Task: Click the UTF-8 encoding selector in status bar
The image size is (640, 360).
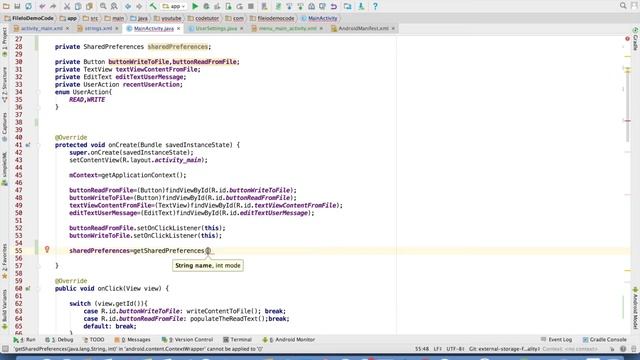Action: point(455,349)
